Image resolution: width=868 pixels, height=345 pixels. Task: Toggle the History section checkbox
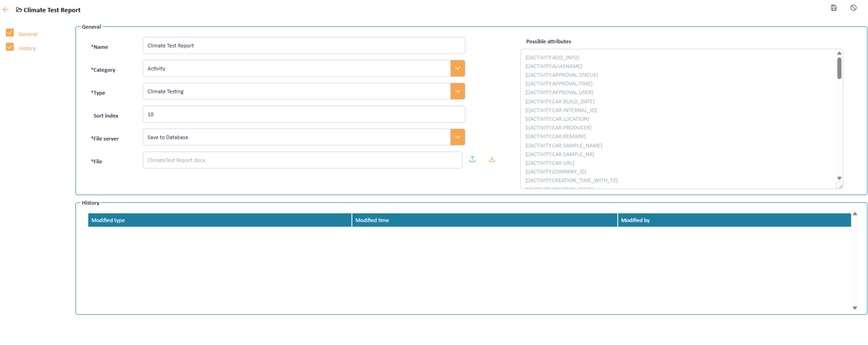click(10, 47)
